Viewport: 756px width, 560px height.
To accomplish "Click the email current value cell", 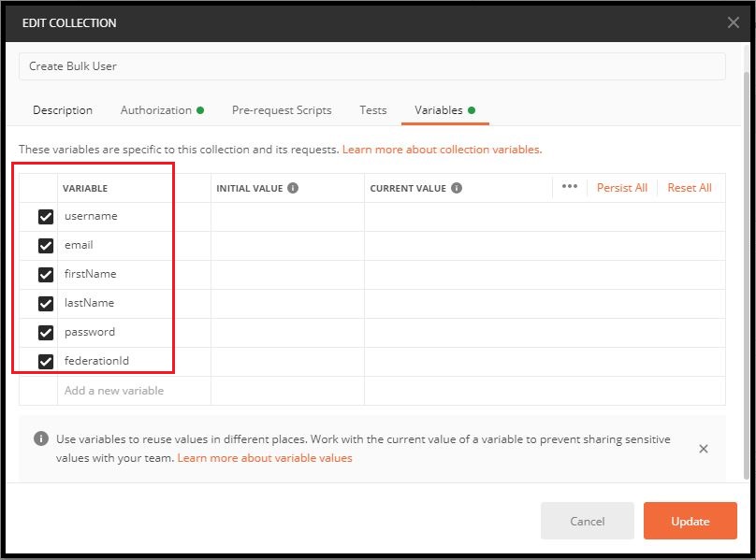I will point(545,246).
